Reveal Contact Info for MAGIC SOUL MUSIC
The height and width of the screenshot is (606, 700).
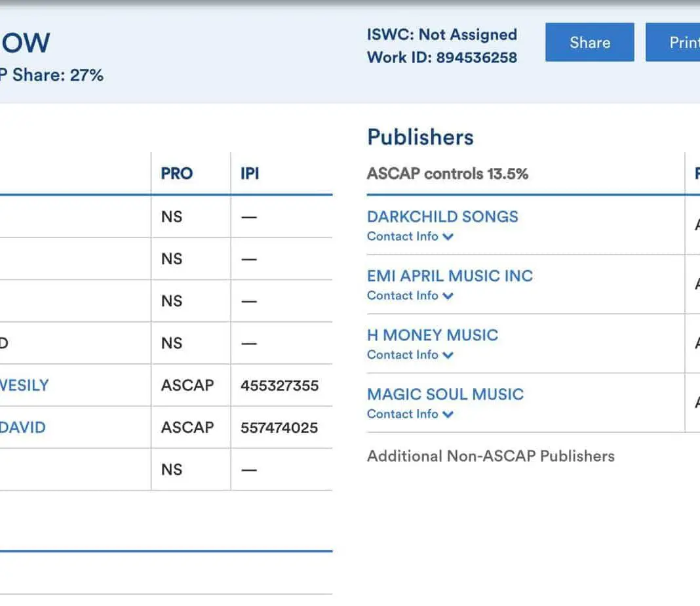(410, 414)
